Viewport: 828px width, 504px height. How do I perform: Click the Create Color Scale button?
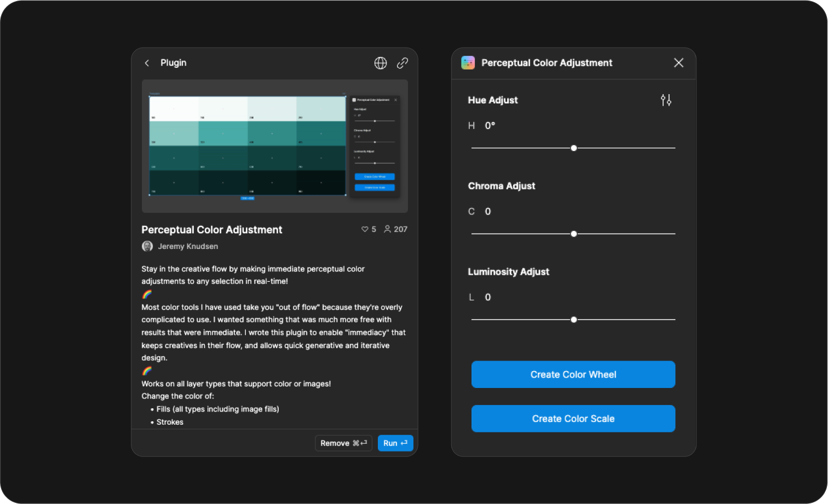coord(573,419)
